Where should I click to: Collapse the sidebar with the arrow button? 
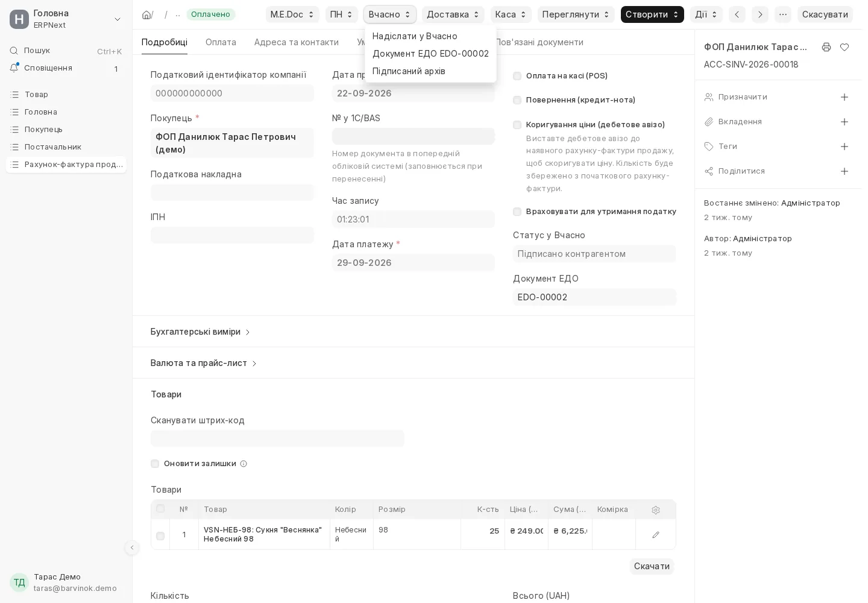132,548
